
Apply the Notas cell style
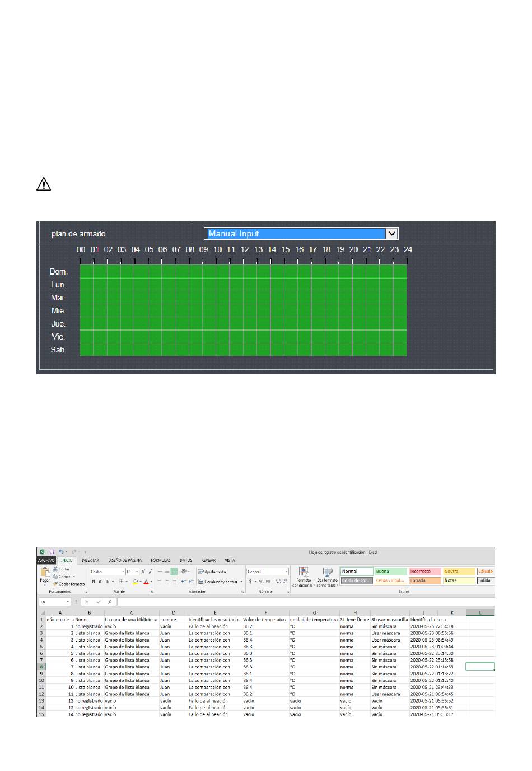point(459,580)
